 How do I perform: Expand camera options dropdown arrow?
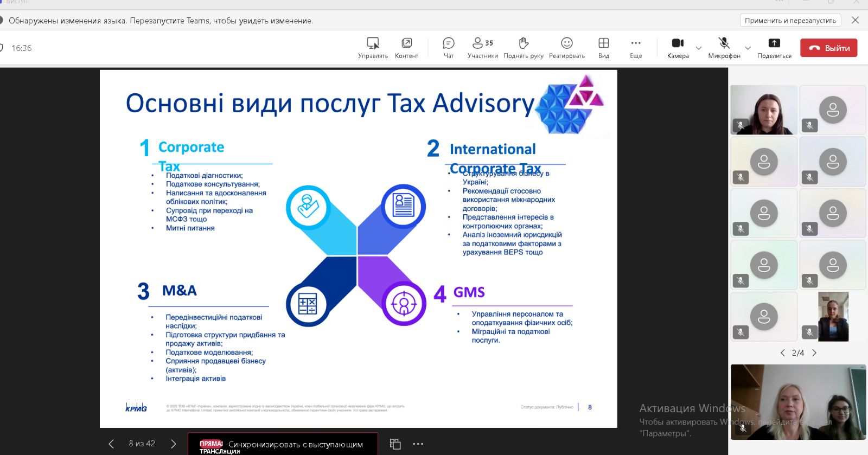(x=699, y=48)
